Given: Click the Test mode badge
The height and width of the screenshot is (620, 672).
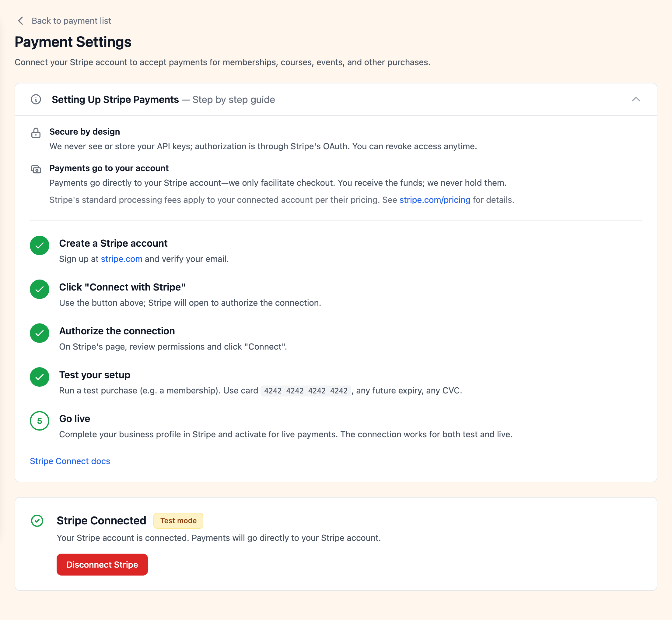Looking at the screenshot, I should click(x=178, y=521).
